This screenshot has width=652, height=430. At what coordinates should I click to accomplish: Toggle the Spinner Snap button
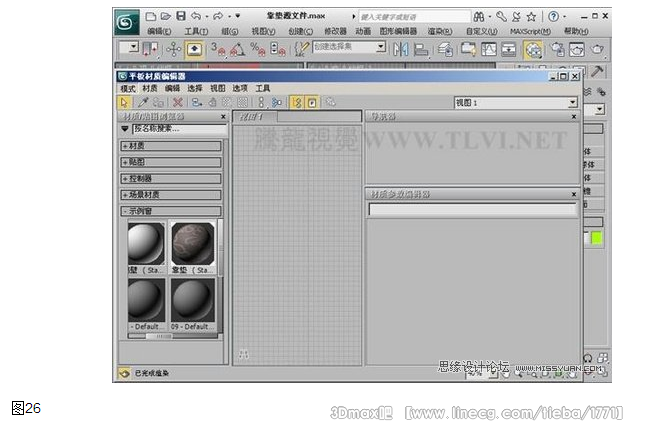277,49
